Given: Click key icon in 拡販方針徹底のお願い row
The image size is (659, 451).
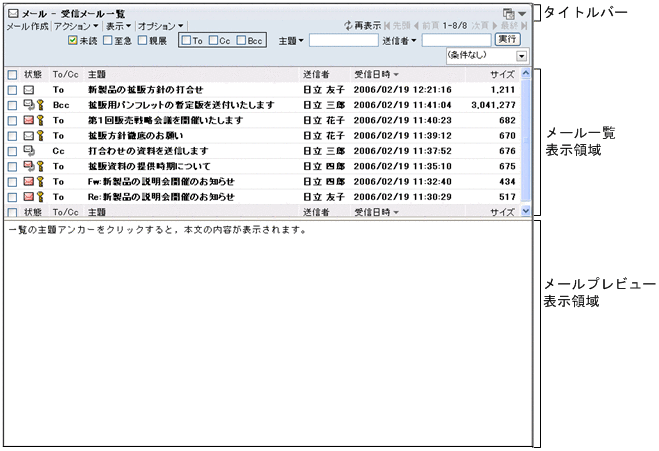Looking at the screenshot, I should pyautogui.click(x=40, y=135).
